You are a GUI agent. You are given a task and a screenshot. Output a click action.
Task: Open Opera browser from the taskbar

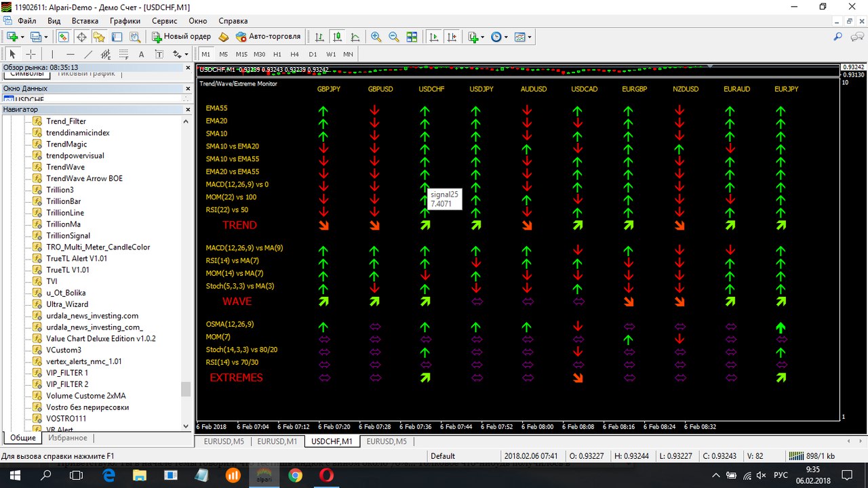tap(326, 476)
